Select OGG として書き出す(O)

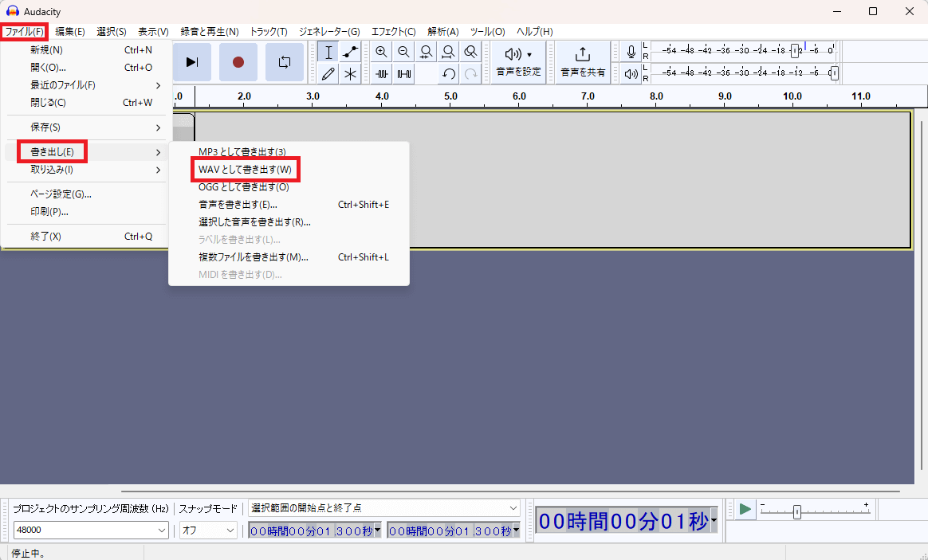pyautogui.click(x=289, y=187)
